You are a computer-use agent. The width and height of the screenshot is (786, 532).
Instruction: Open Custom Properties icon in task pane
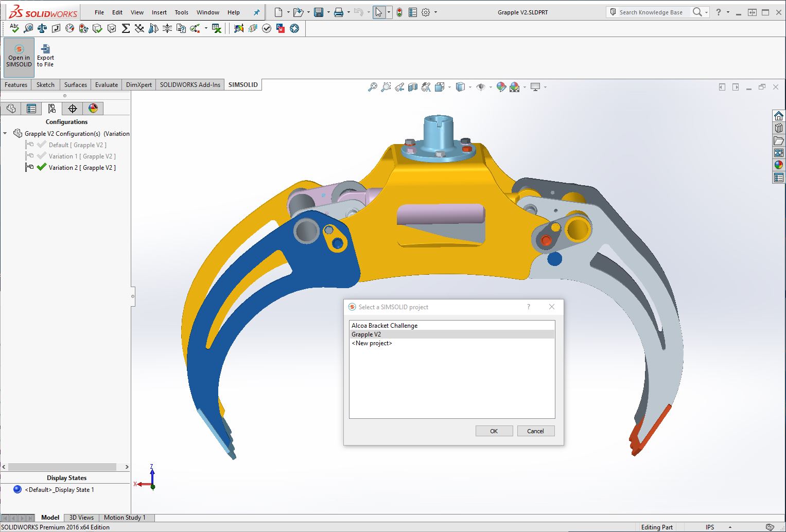click(x=779, y=178)
